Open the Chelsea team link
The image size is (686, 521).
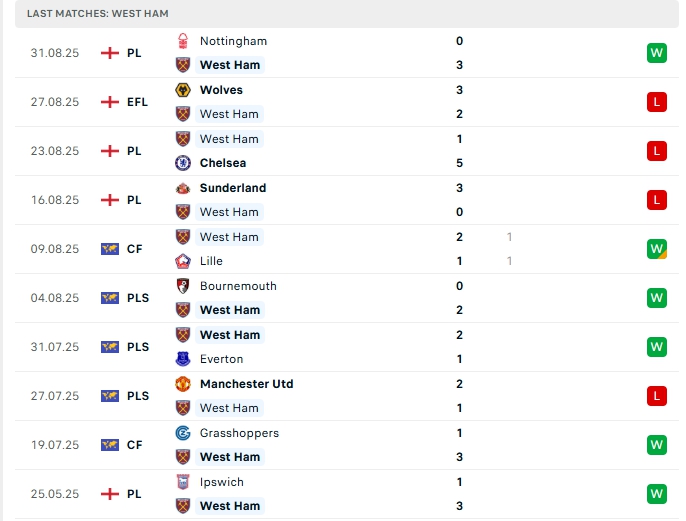pos(223,163)
